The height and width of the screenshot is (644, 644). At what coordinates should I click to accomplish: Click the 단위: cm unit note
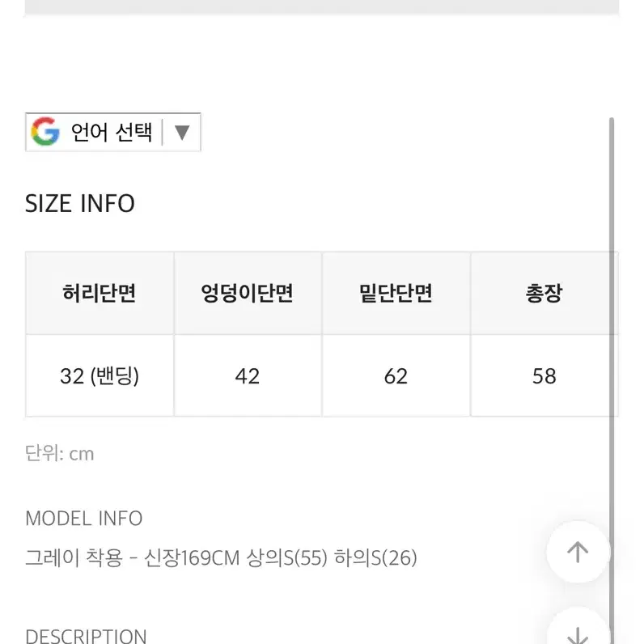tap(60, 454)
